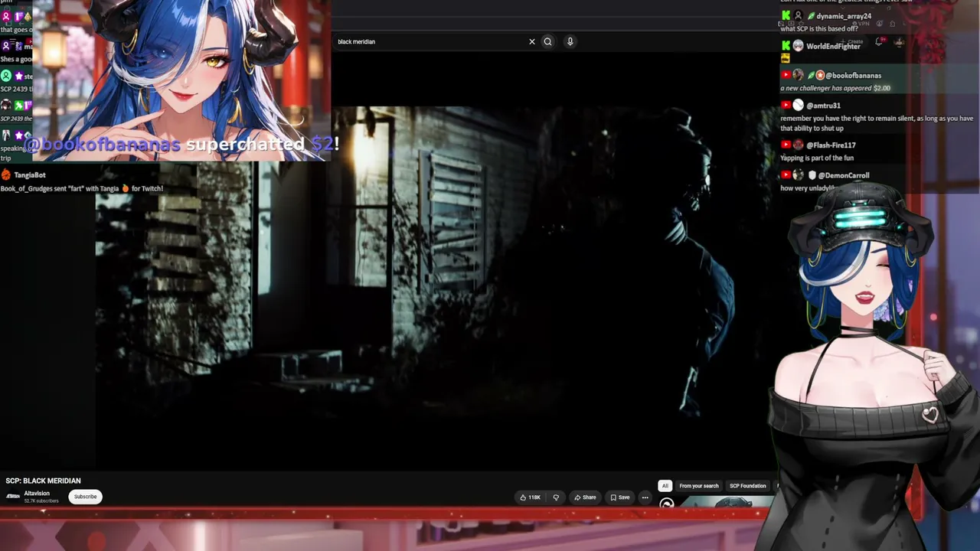Click @bookofbananas's avatar in chat
Image resolution: width=980 pixels, height=551 pixels.
click(799, 75)
